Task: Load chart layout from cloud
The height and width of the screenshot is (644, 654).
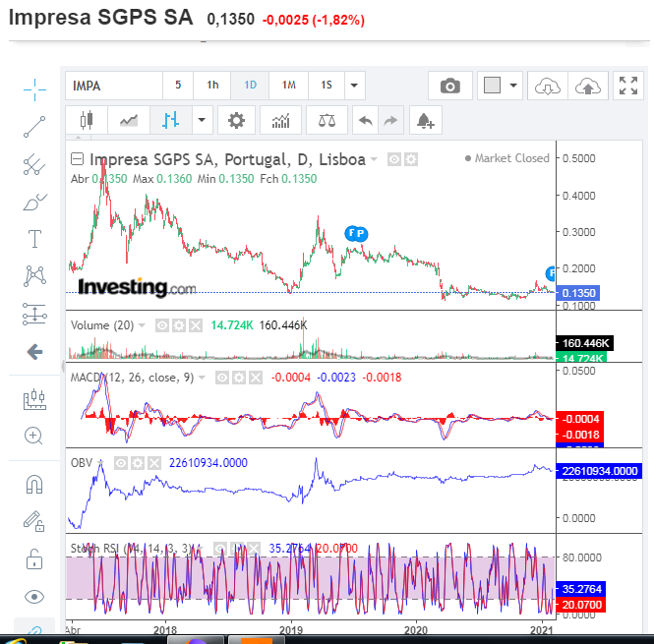Action: (x=547, y=86)
